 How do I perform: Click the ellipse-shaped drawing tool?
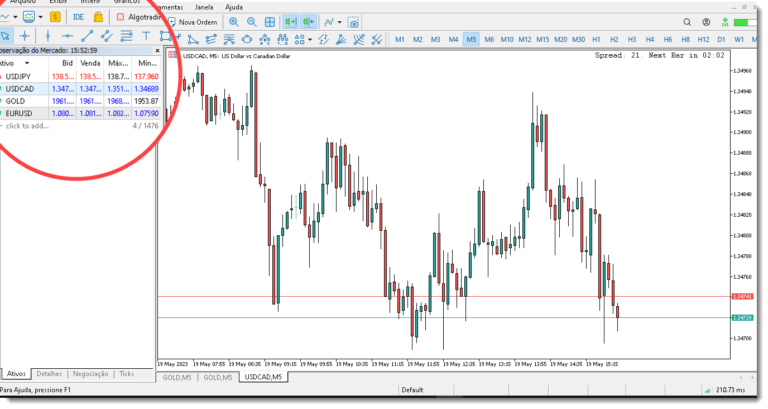(x=247, y=39)
